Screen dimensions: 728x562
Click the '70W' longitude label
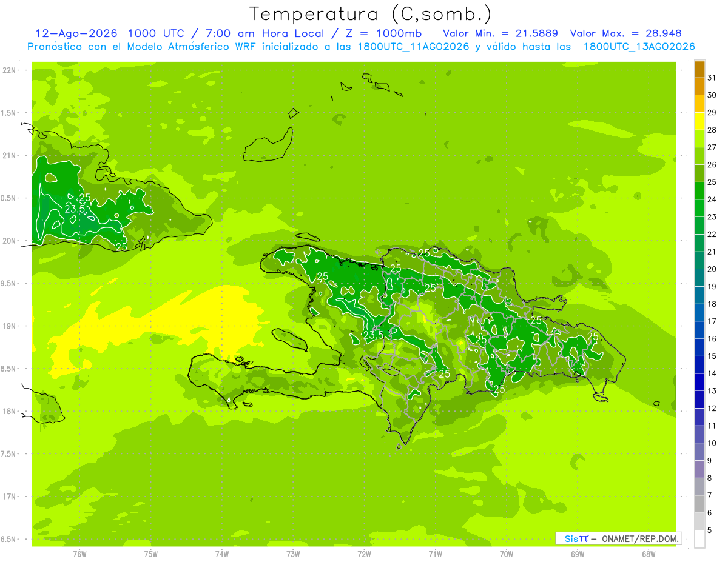507,554
